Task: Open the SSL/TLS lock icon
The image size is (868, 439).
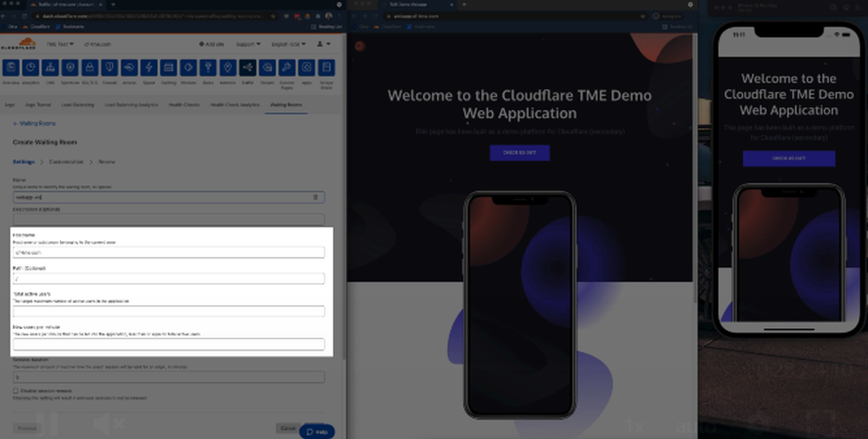Action: pyautogui.click(x=89, y=68)
